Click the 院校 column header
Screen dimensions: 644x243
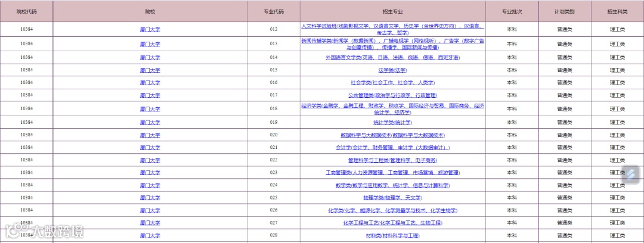point(150,11)
